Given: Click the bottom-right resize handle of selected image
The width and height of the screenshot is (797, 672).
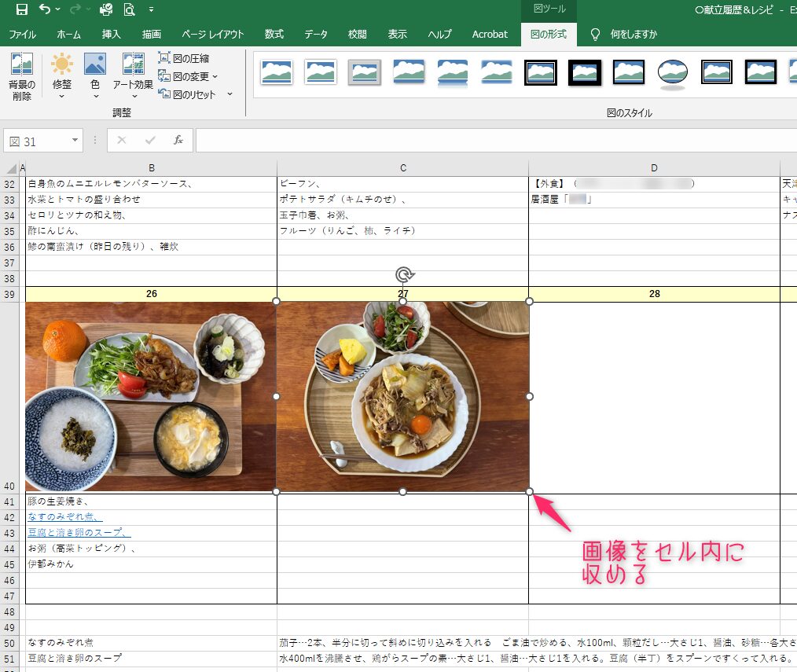Looking at the screenshot, I should click(529, 491).
